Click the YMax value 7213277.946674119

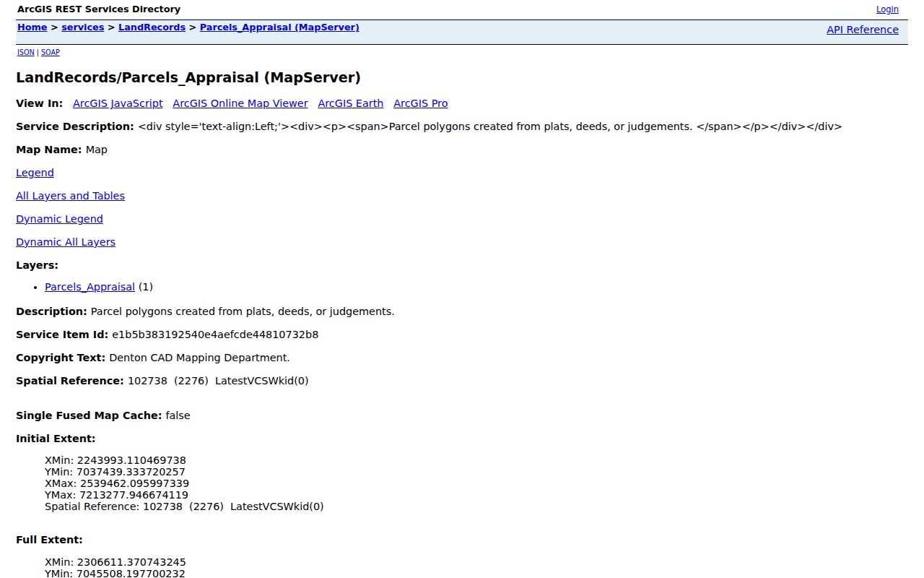point(134,495)
